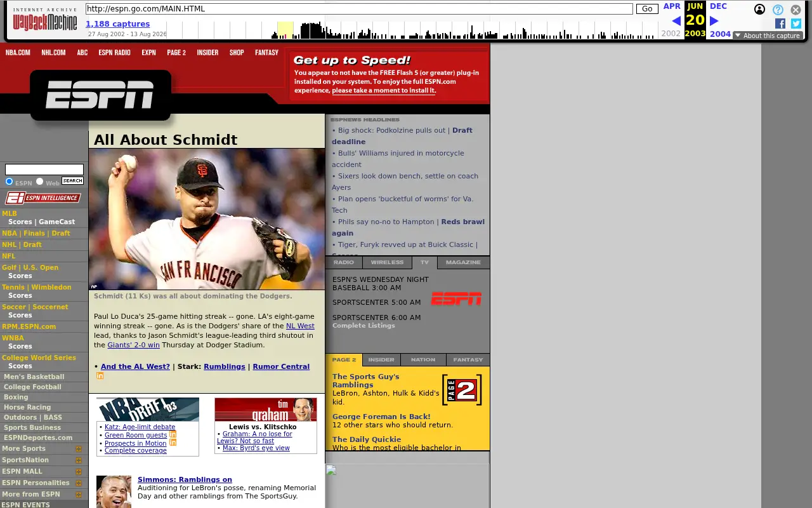Image resolution: width=812 pixels, height=508 pixels.
Task: Open George Foreman Is Back! link
Action: tap(381, 417)
